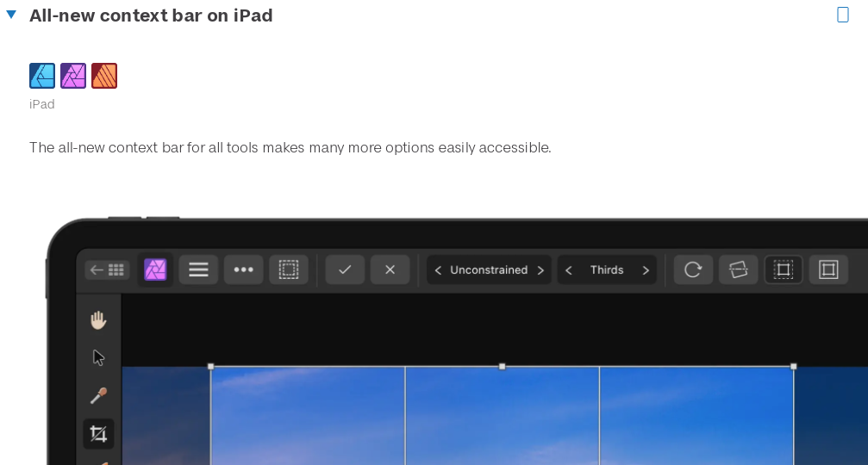
Task: Select the Hand (view) tool
Action: (x=98, y=320)
